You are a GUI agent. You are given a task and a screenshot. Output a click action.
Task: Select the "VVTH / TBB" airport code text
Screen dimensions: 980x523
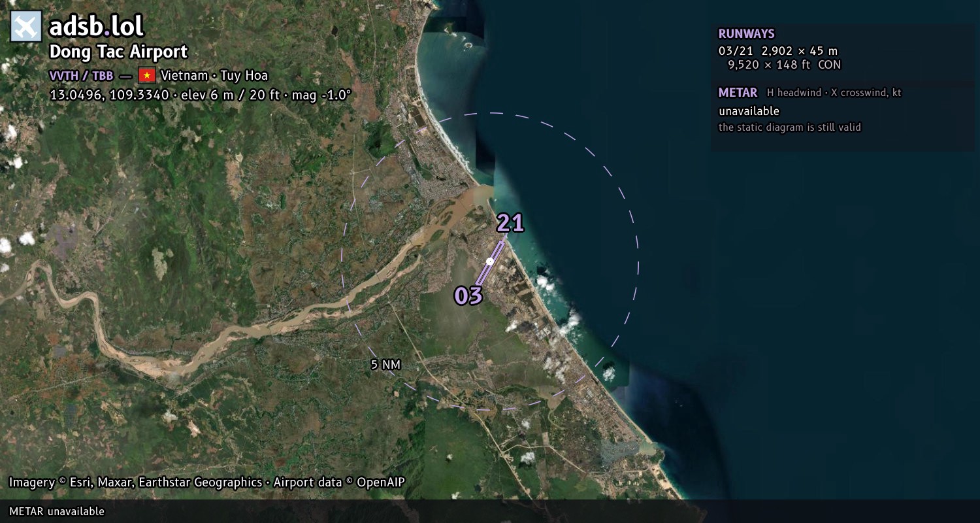tap(82, 75)
